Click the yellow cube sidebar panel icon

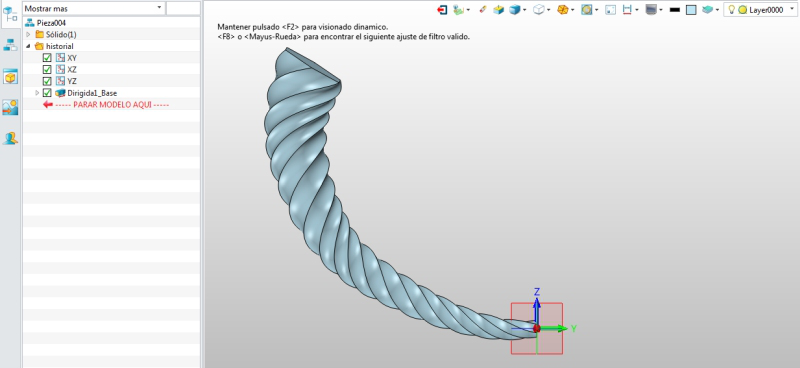10,77
